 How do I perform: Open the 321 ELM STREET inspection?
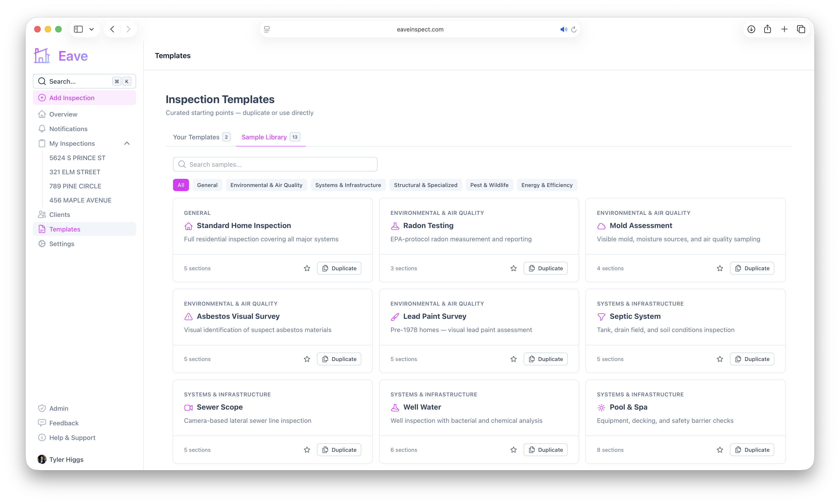pyautogui.click(x=75, y=172)
